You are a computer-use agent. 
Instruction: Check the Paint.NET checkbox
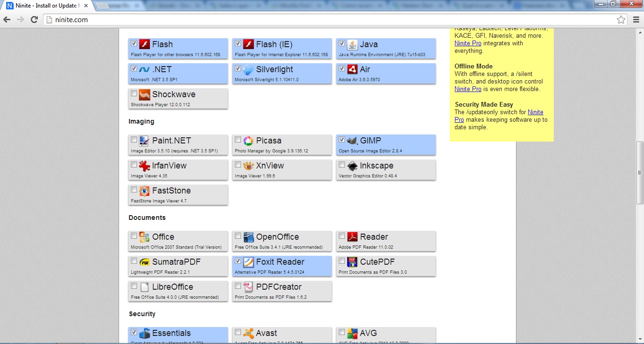tap(134, 139)
